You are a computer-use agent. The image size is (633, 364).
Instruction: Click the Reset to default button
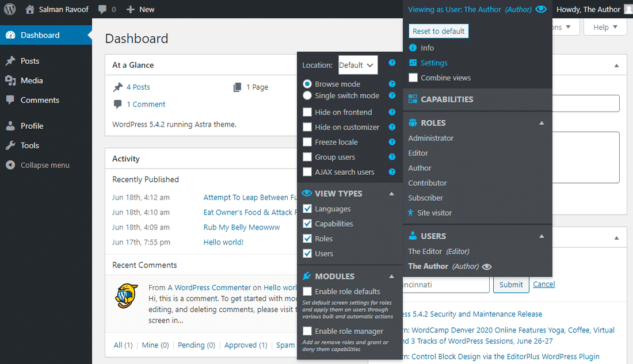click(x=438, y=30)
